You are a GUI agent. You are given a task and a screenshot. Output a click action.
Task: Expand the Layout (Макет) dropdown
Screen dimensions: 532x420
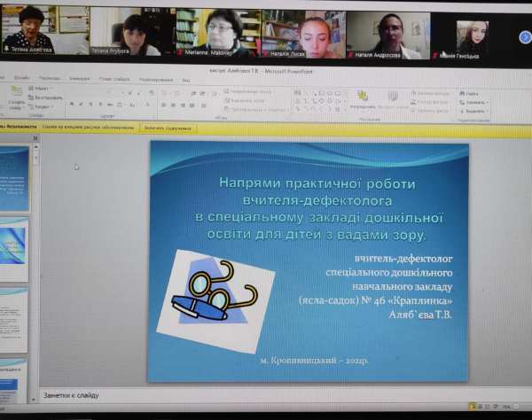pyautogui.click(x=41, y=89)
